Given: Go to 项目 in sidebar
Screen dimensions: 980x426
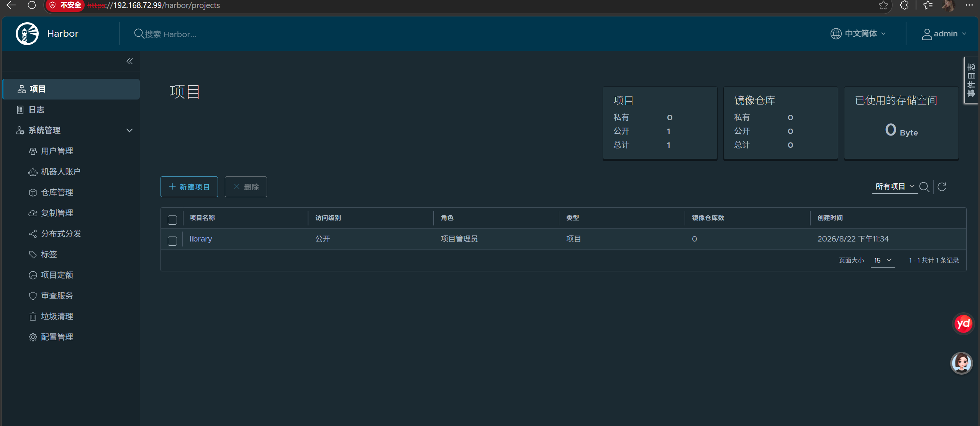Looking at the screenshot, I should 71,89.
